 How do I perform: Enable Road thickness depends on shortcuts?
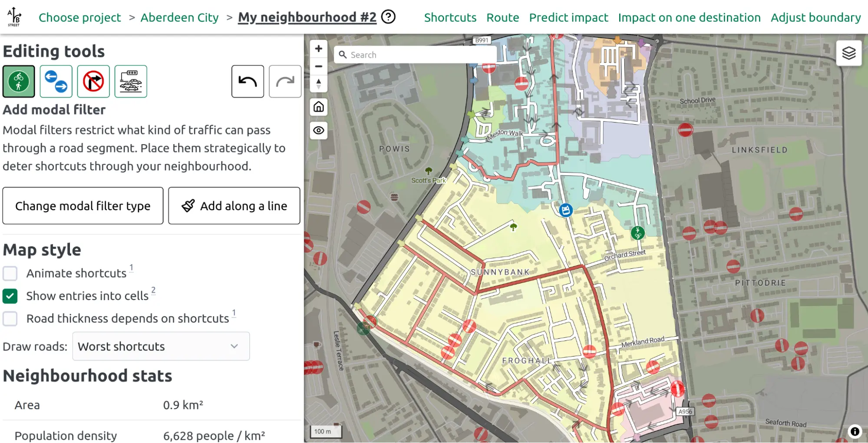click(10, 319)
